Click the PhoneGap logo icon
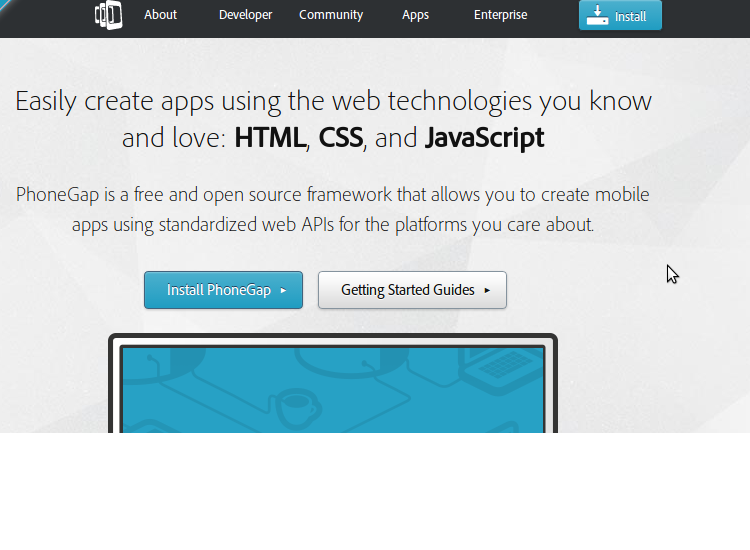Viewport: 750px width, 550px height. click(109, 15)
